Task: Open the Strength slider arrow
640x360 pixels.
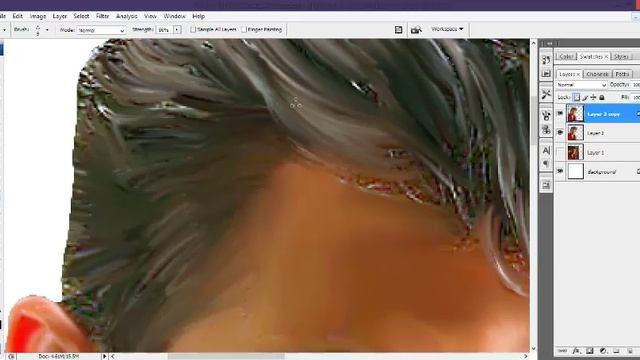Action: coord(177,30)
